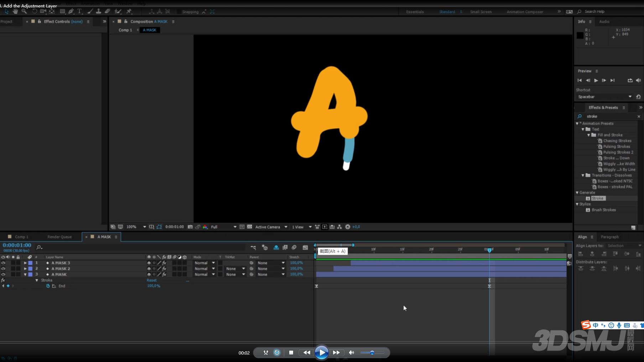The image size is (644, 362).
Task: Toggle Preserve Transparency box on A MASK 3
Action: click(220, 263)
